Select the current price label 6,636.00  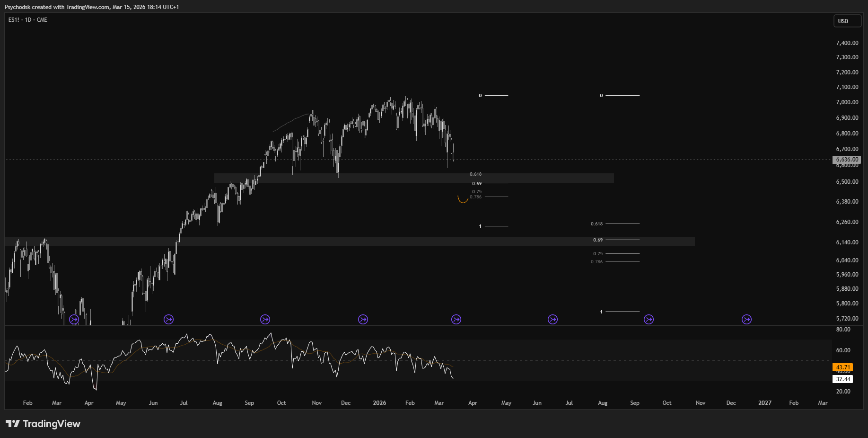(846, 160)
